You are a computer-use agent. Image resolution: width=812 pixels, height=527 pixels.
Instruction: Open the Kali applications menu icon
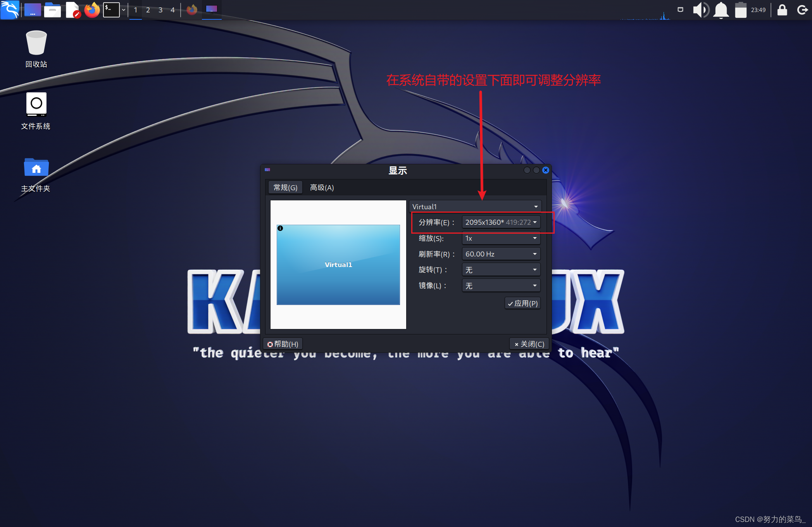[x=10, y=10]
